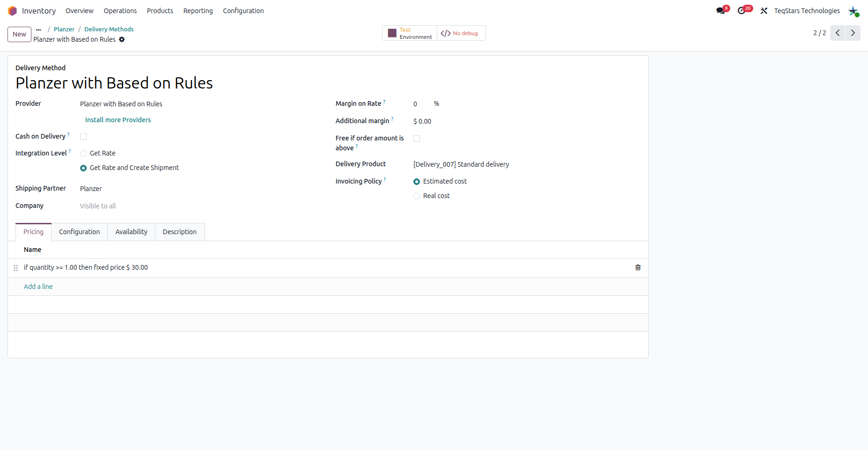Go to next record arrow

tap(853, 33)
